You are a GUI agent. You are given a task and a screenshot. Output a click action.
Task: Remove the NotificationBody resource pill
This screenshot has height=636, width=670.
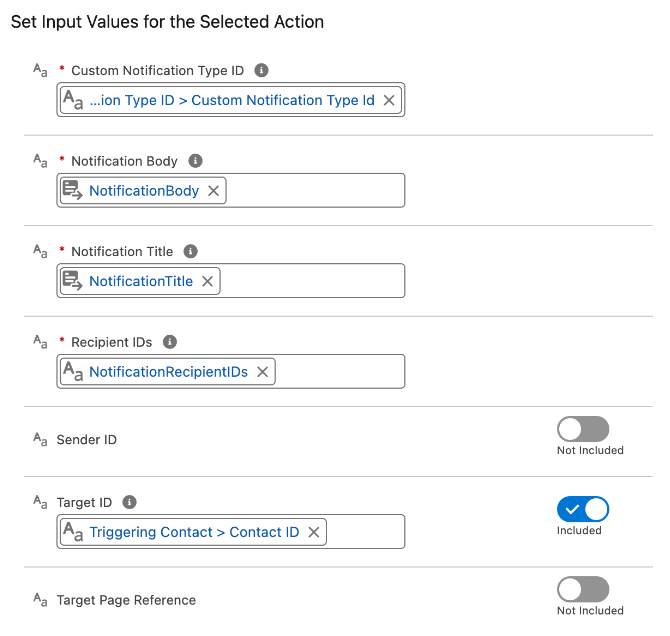pyautogui.click(x=213, y=191)
